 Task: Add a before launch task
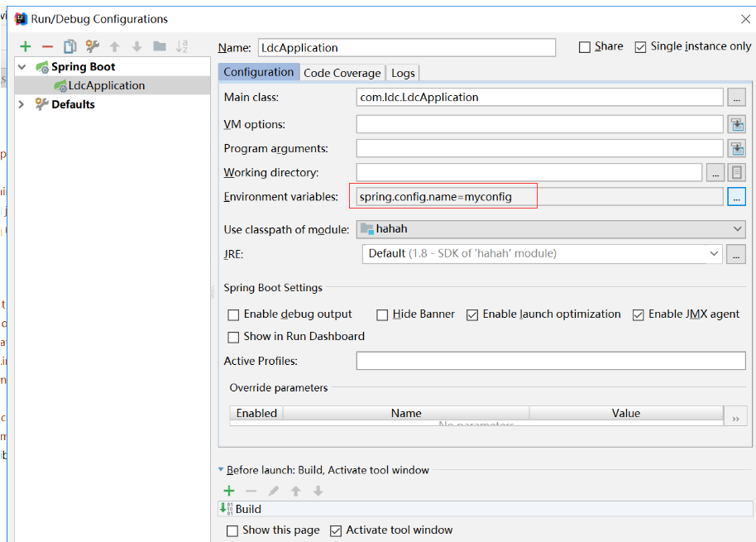229,491
